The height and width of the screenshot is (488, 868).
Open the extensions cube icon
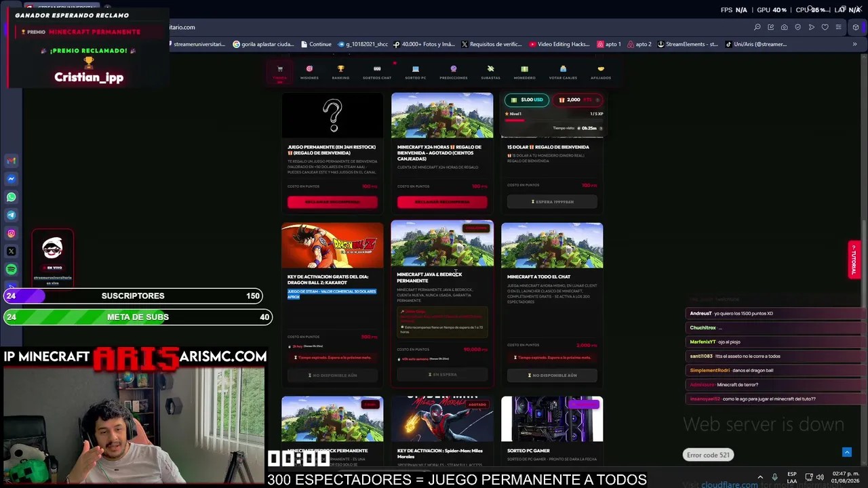pos(856,27)
